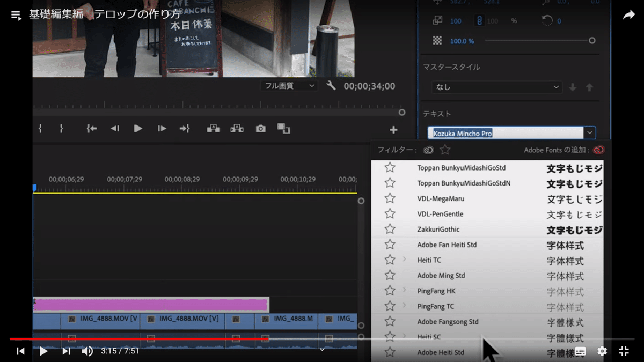
Task: Open YouTube player settings gear
Action: click(x=602, y=351)
